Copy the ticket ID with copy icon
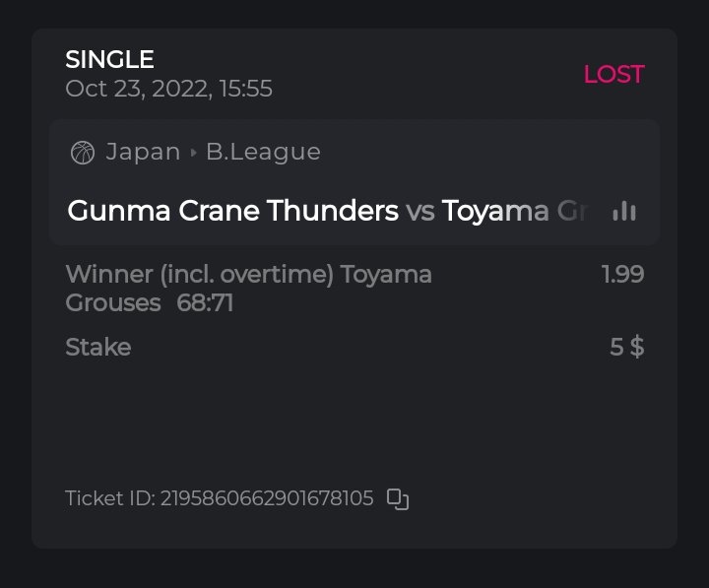Screen dimensions: 709x588 pyautogui.click(x=398, y=499)
